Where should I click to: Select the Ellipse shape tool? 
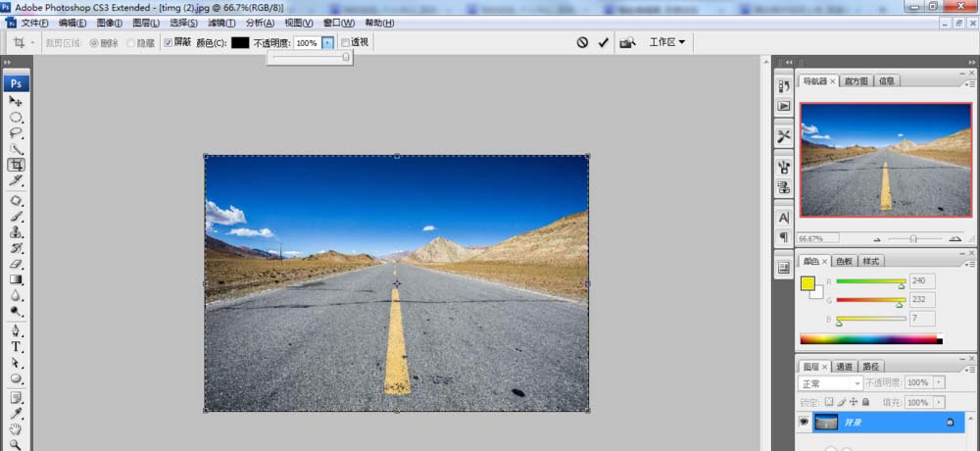[x=17, y=378]
